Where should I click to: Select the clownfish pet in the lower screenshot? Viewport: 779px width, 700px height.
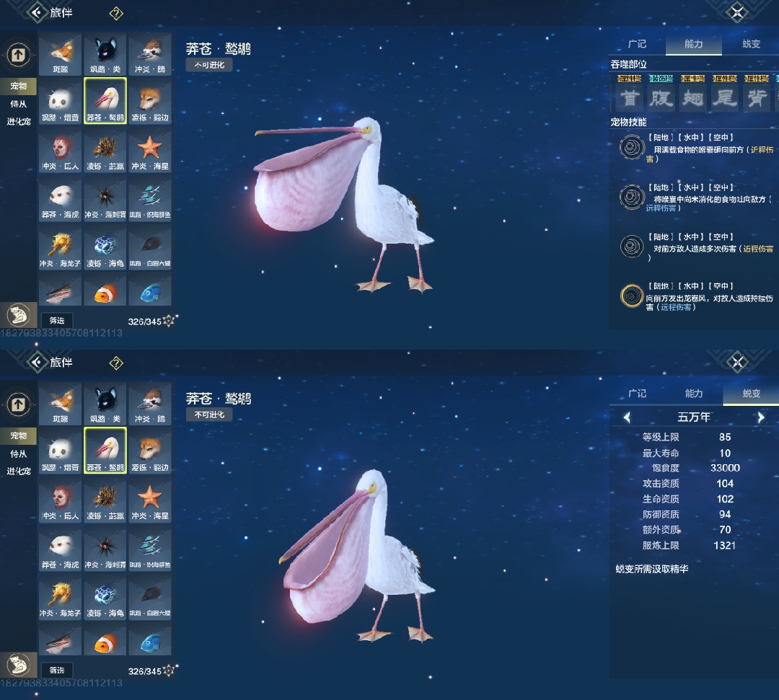click(x=105, y=640)
